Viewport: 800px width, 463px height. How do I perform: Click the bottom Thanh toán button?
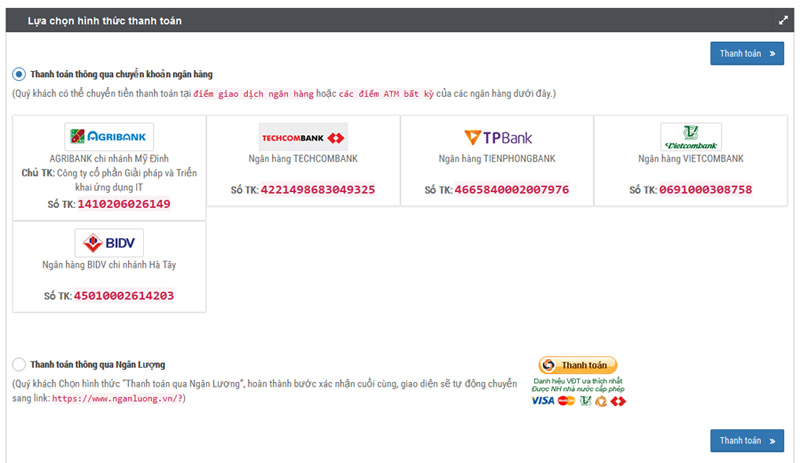point(747,441)
